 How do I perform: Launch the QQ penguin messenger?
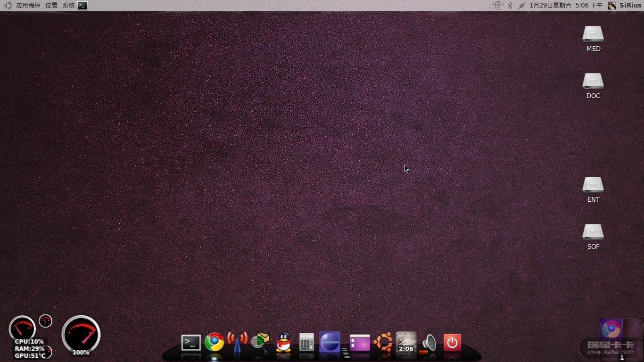click(x=283, y=343)
